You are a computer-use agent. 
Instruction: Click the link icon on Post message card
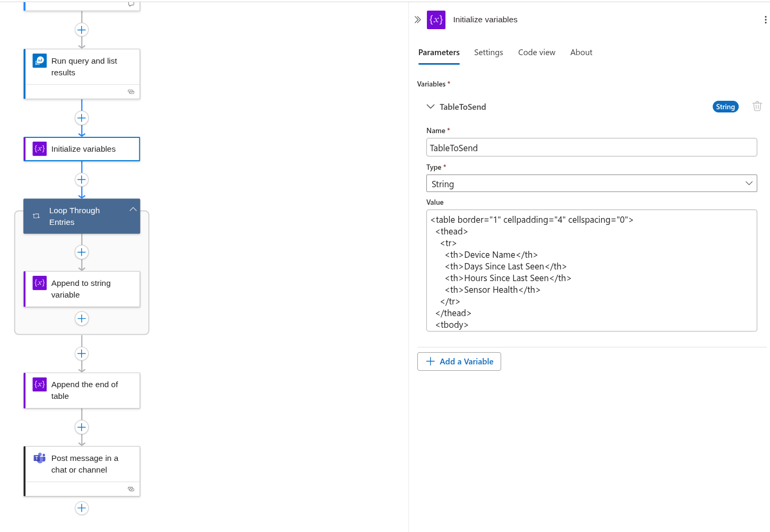(131, 489)
